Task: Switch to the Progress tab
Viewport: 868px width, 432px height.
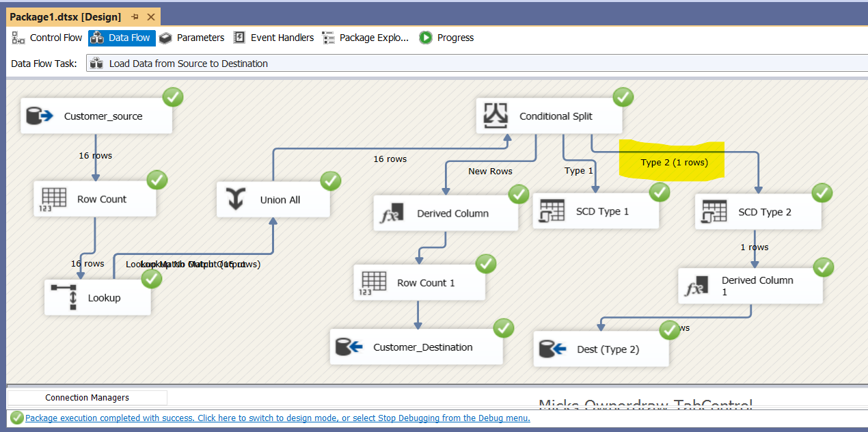Action: click(454, 38)
